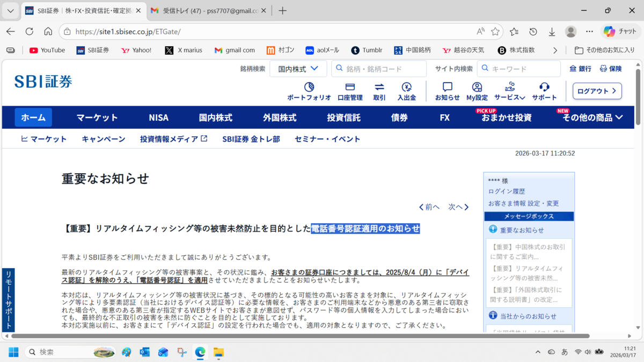Expand the その他の商品 dropdown
Viewport: 644px width, 362px height.
[x=592, y=117]
